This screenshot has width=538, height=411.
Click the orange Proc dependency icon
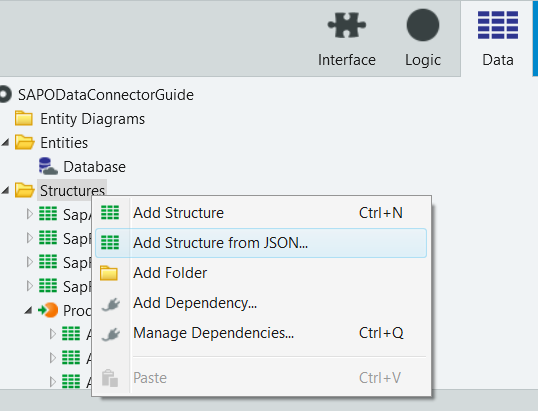pos(48,310)
